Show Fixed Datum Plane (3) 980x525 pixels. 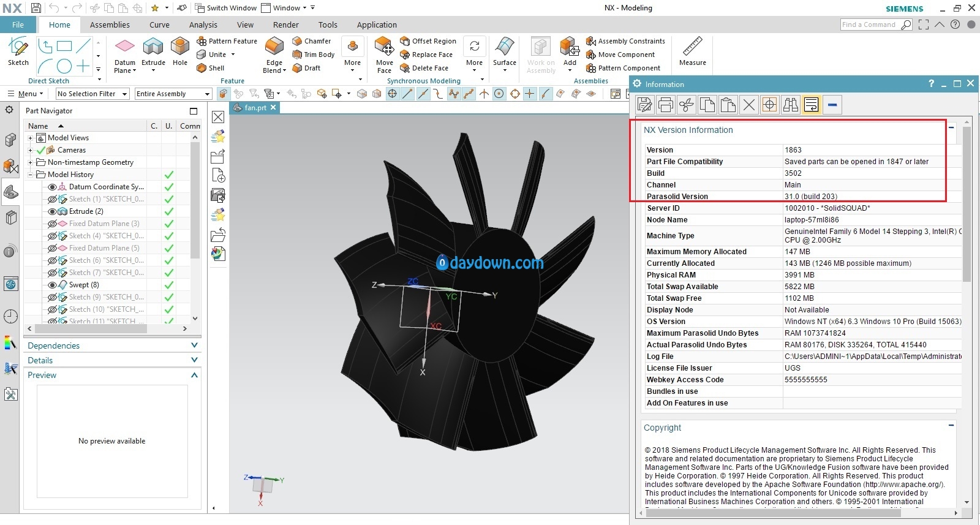53,224
